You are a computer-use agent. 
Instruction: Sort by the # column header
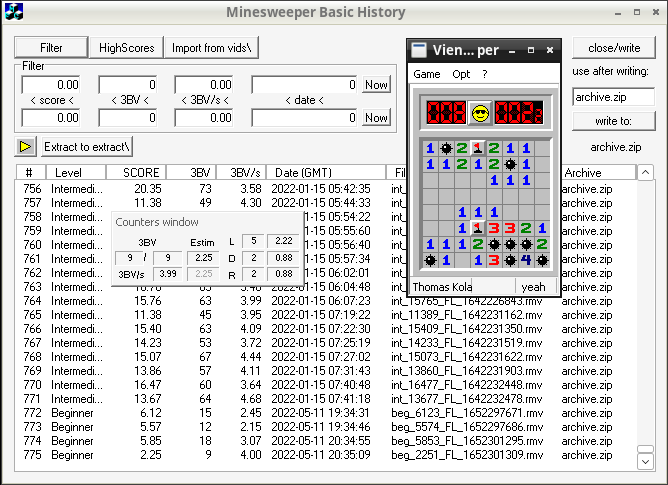click(31, 173)
